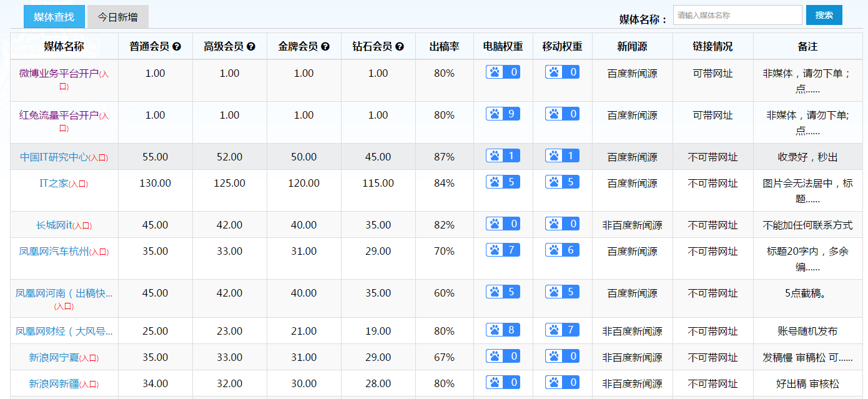
Task: Click 移动权重 paw badge in 凤凰网河南 row
Action: pos(562,292)
